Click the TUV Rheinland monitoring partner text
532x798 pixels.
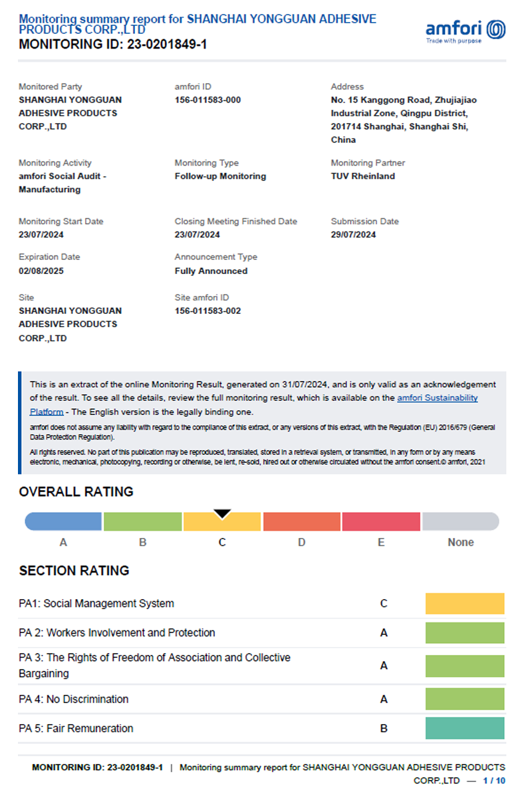coord(362,176)
